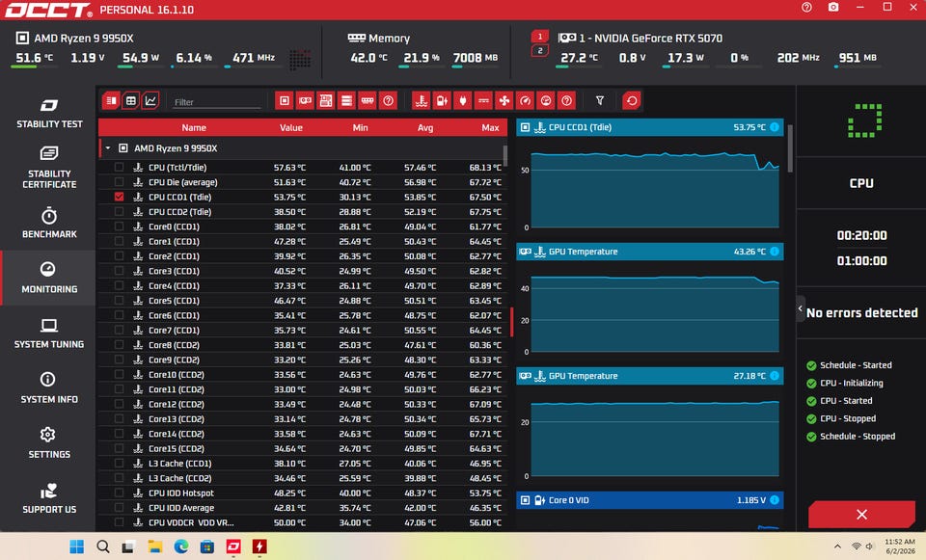
Task: Toggle temperature readings filter icon
Action: point(422,101)
